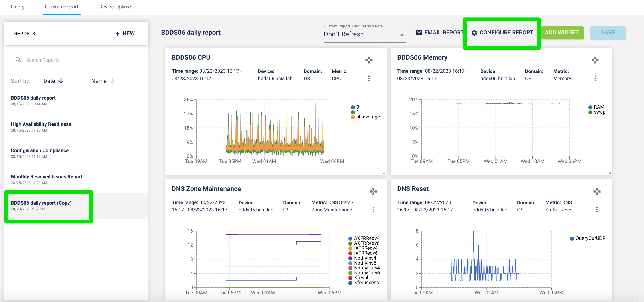Switch to the Device Uptime tab
This screenshot has width=644, height=302.
pos(115,7)
